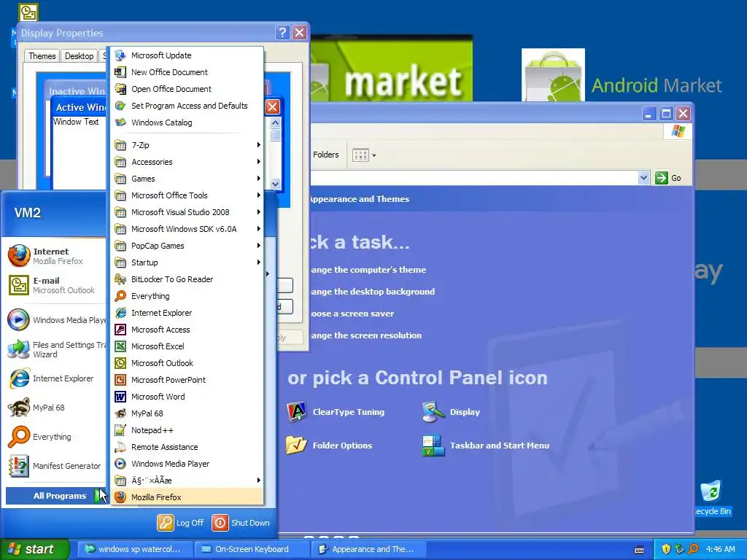The height and width of the screenshot is (560, 747).
Task: Expand Microsoft Visual Studio 2008 folder
Action: [x=187, y=212]
